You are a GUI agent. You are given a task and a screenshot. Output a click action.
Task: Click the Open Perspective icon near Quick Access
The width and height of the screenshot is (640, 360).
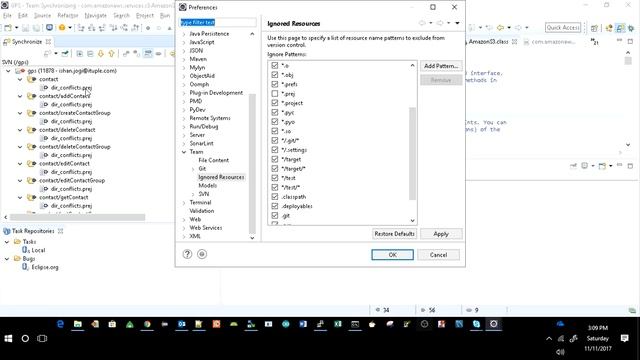594,28
